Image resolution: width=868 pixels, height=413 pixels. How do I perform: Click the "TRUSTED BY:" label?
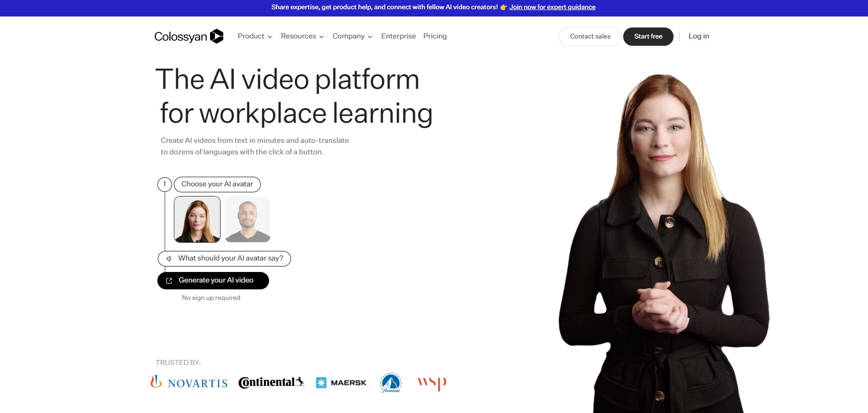click(178, 363)
